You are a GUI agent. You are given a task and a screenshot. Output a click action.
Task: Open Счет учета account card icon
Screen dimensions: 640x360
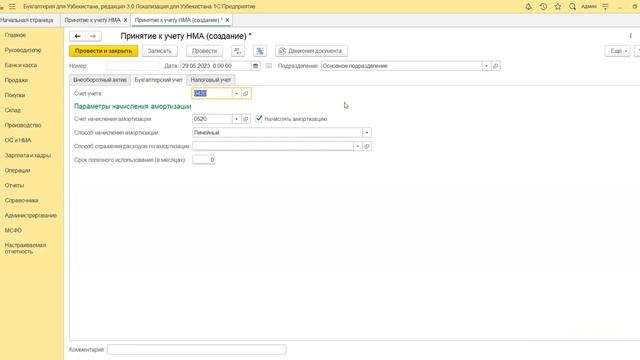[x=246, y=93]
